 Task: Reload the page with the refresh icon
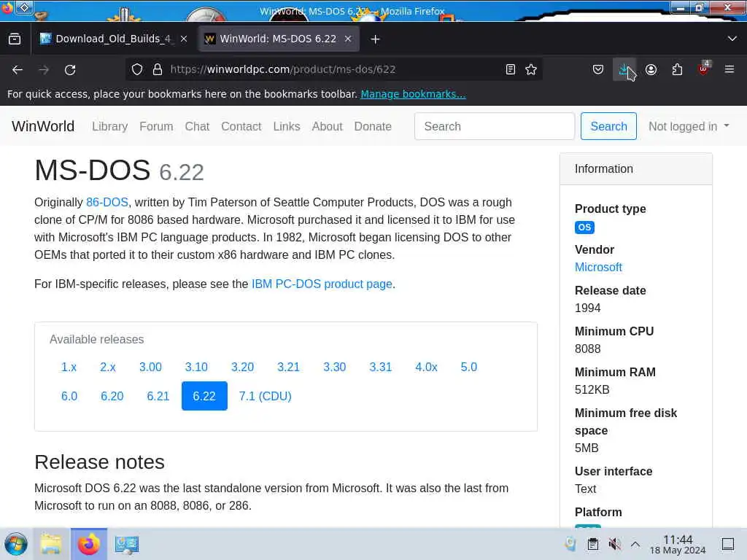click(70, 70)
